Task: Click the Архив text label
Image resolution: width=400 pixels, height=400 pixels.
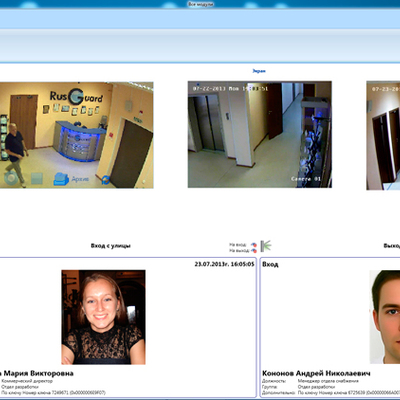Action: tap(80, 179)
